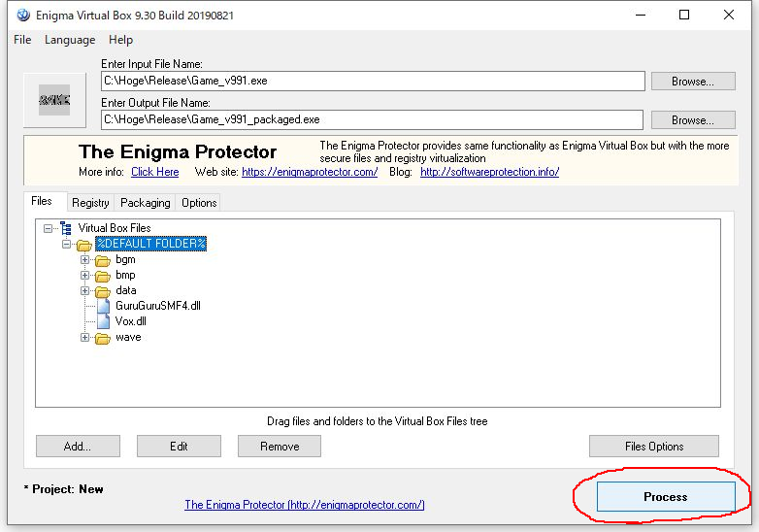Viewport: 759px width, 532px height.
Task: Browse for the output file name
Action: 693,120
